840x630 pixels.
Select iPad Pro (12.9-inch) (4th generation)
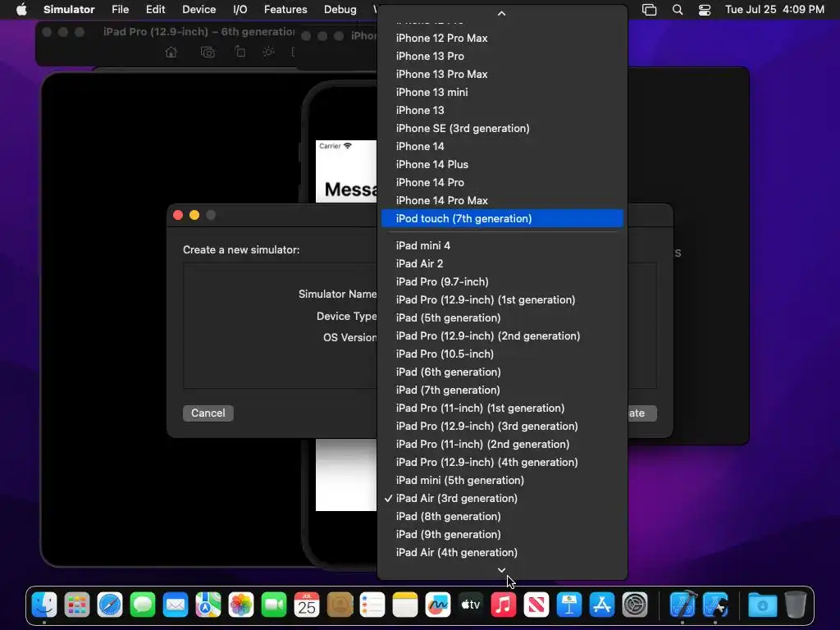point(502,463)
